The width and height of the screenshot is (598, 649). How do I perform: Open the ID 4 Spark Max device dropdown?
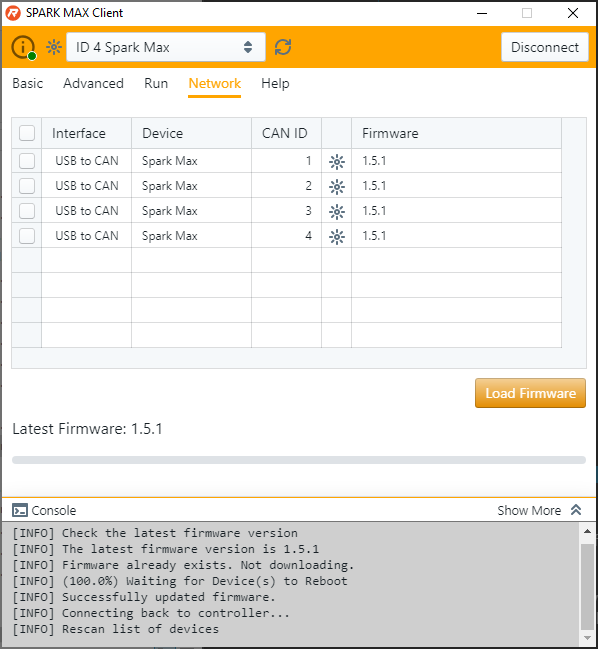coord(166,47)
